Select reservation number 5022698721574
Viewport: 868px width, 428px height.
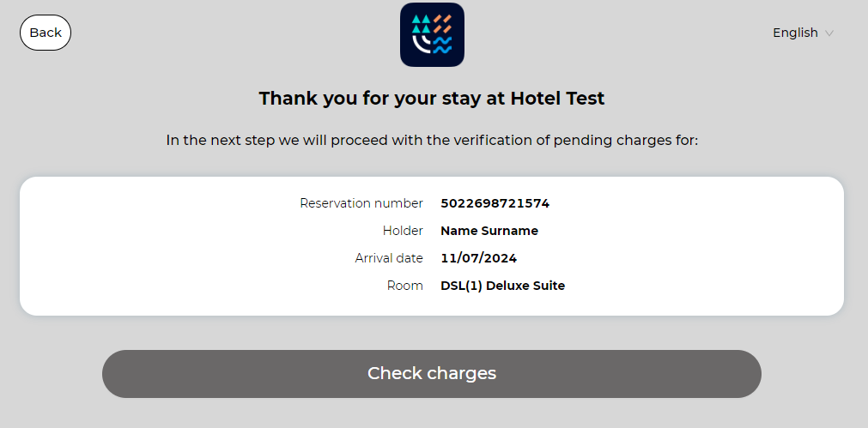pos(495,203)
